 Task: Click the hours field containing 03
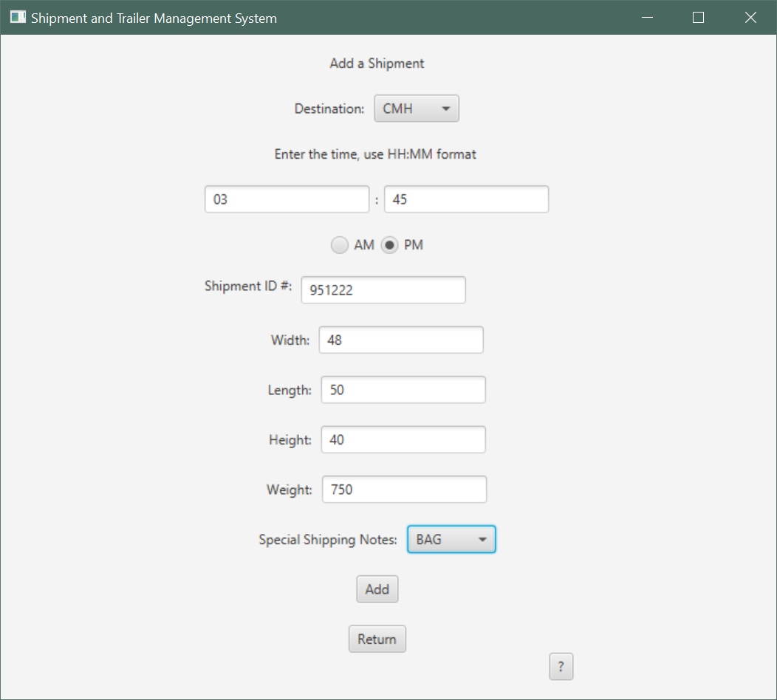pos(287,199)
